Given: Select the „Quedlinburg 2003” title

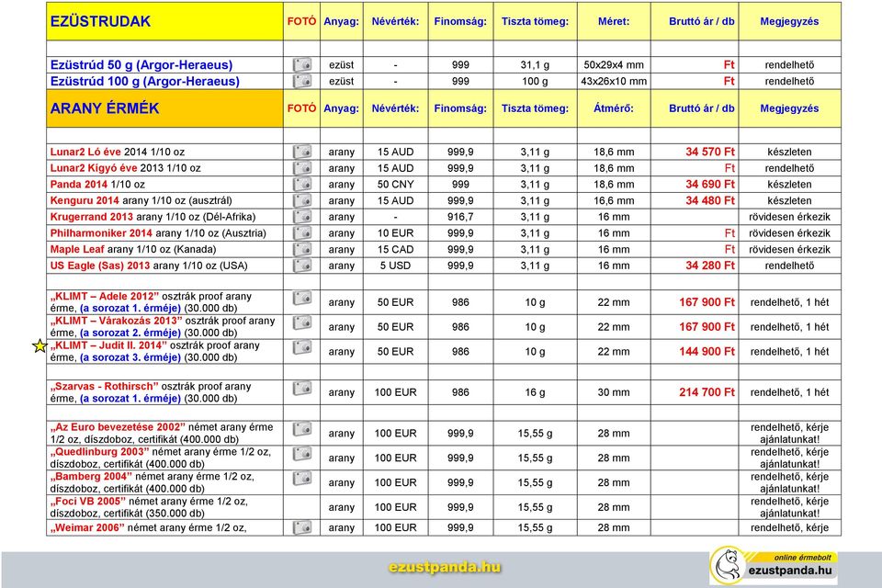Looking at the screenshot, I should tap(99, 452).
